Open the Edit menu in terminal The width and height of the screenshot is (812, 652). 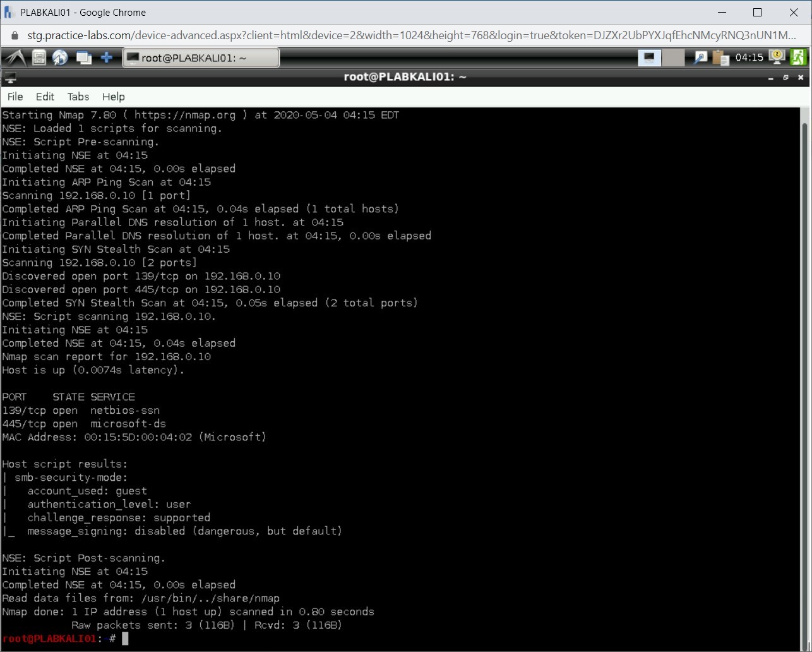point(45,97)
